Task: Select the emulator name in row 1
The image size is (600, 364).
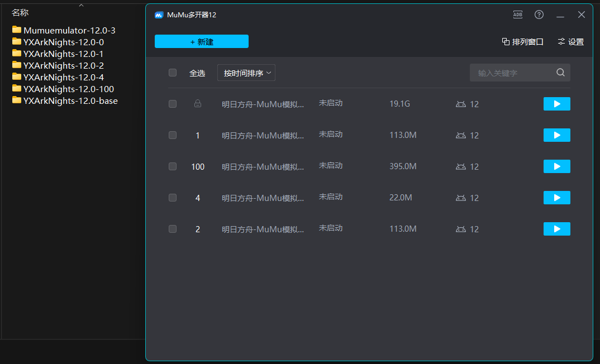Action: pos(263,135)
